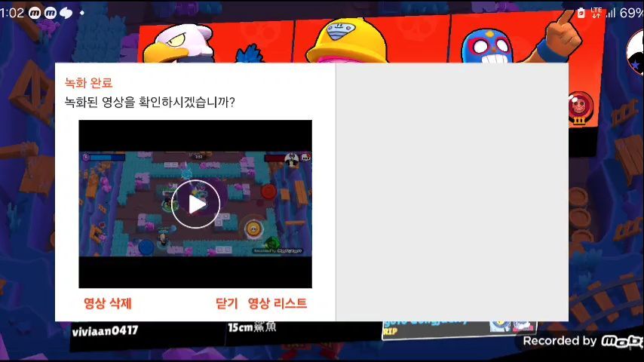Tap the Recorded by Mobizen watermark

click(582, 341)
